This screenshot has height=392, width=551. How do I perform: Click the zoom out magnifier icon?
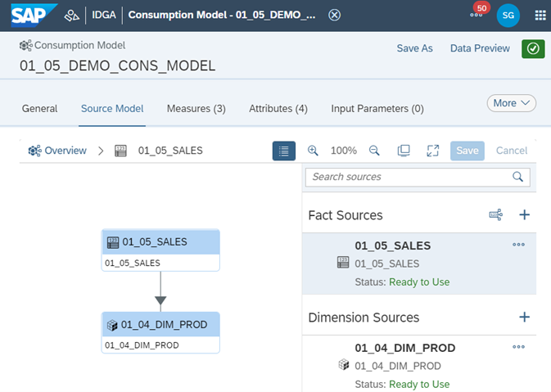(x=374, y=151)
